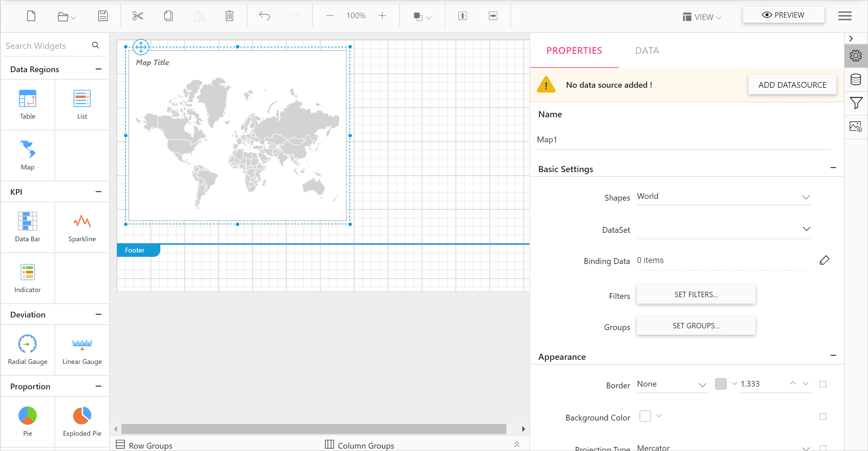The width and height of the screenshot is (868, 451).
Task: Click the PROPERTIES tab
Action: click(x=574, y=50)
